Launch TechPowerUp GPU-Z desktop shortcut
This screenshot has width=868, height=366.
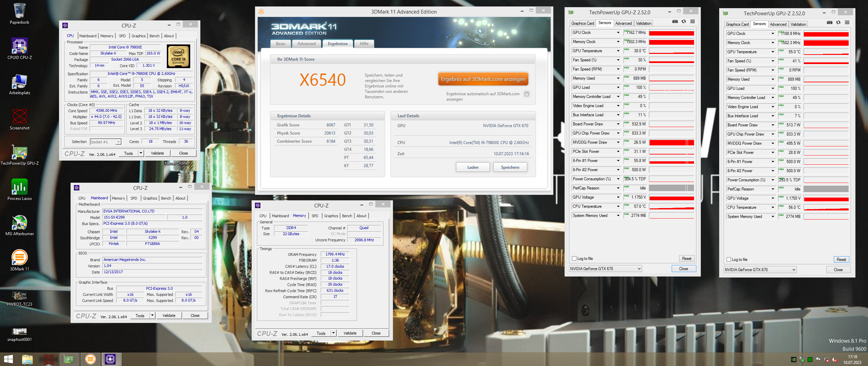click(19, 155)
